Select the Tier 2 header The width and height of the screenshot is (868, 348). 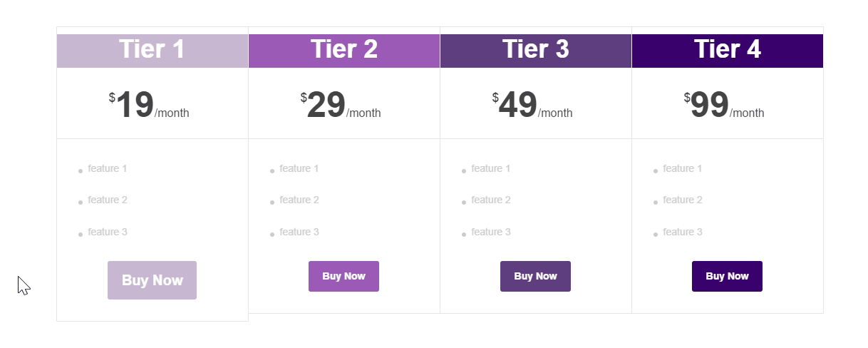[344, 51]
